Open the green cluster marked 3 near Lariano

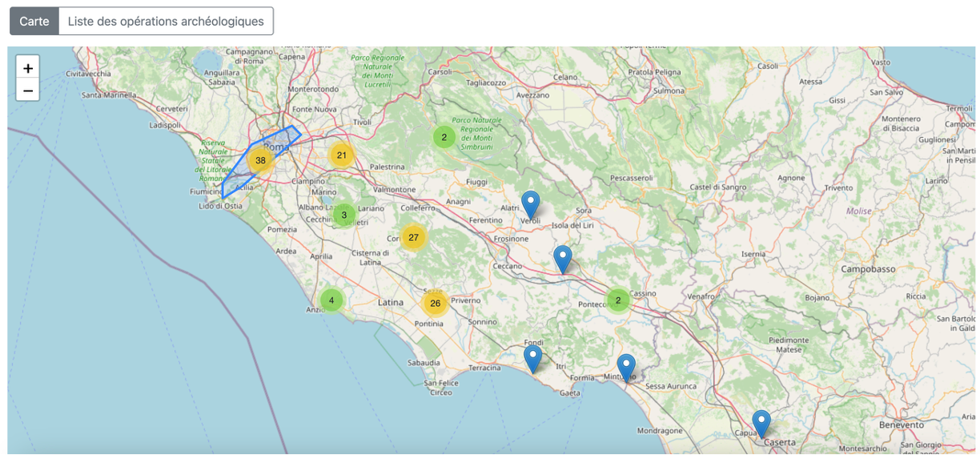344,215
